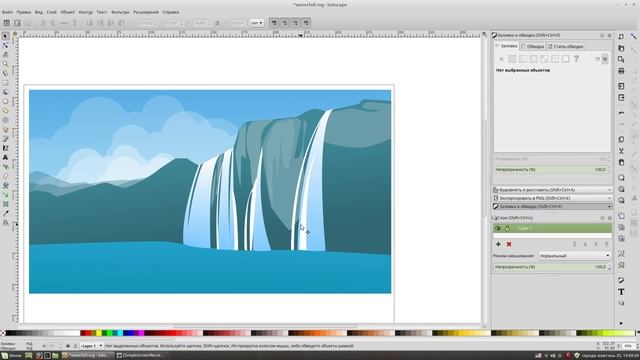Select the Ellipse tool
The image size is (640, 360).
point(5,101)
